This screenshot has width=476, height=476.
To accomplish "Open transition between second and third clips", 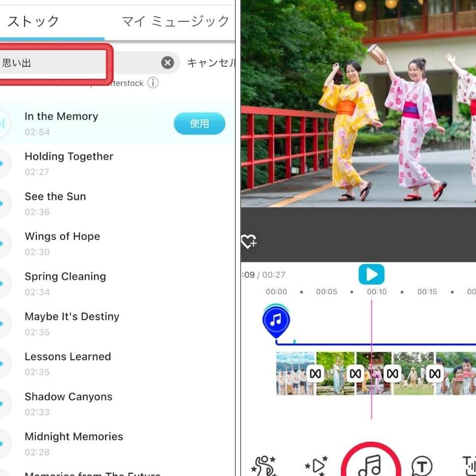I will point(355,374).
